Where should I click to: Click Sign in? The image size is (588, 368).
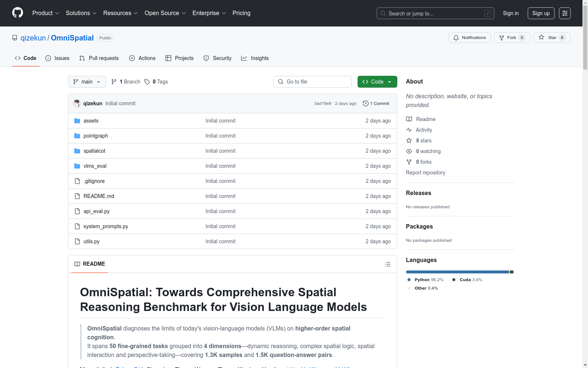coord(511,13)
